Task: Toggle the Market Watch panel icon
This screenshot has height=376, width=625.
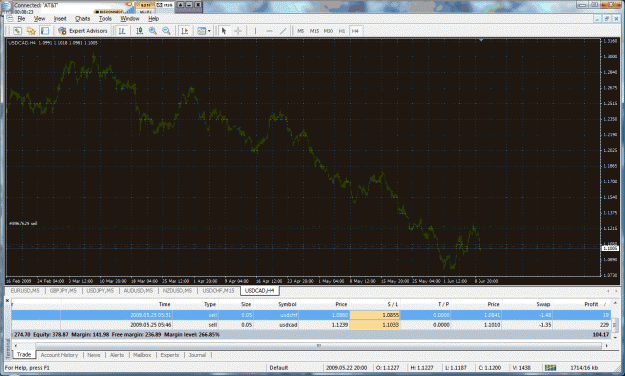Action: (x=45, y=31)
